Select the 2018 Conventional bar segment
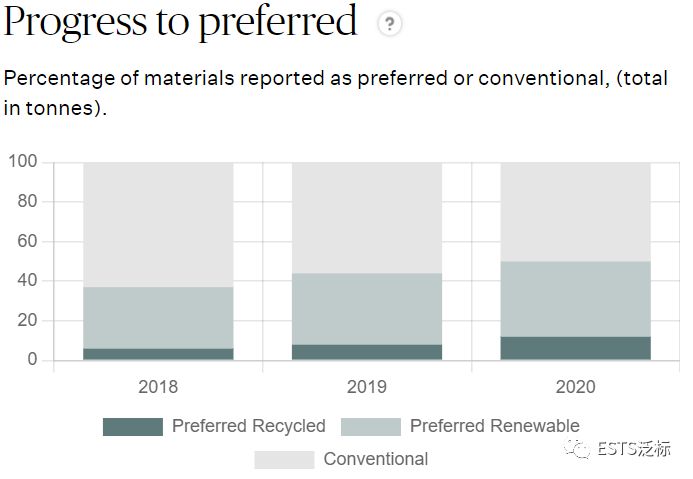693x479 pixels. [158, 225]
